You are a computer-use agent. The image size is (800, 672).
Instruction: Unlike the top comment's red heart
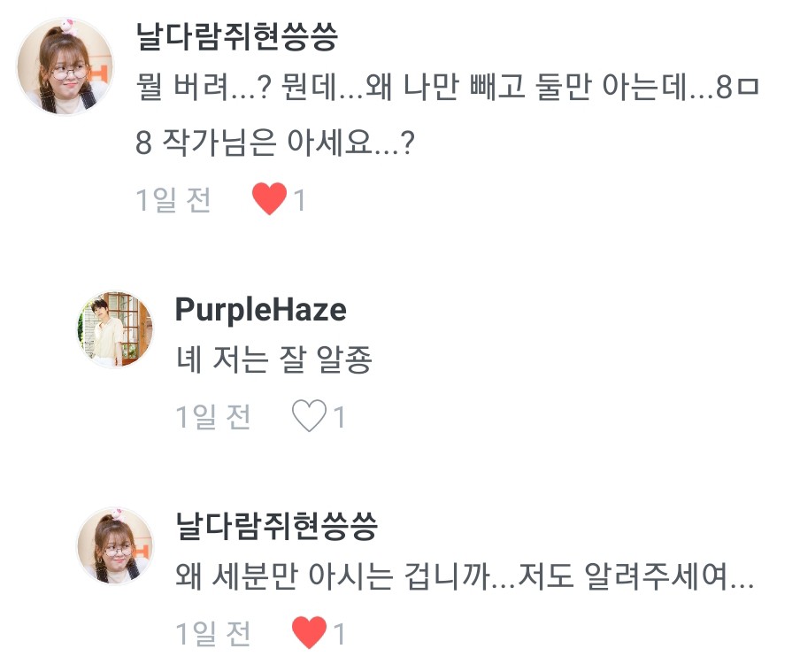[268, 200]
